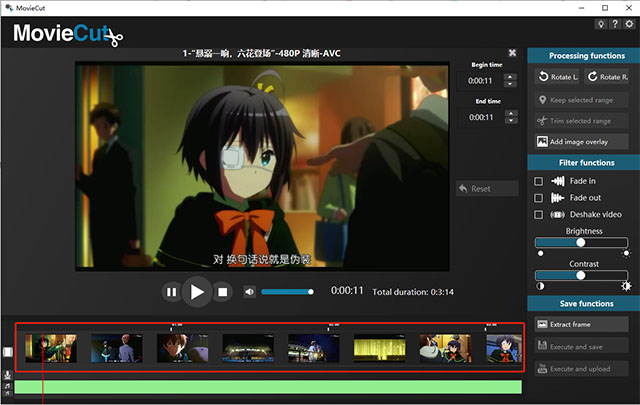Image resolution: width=640 pixels, height=405 pixels.
Task: Select the yellow curtain thumbnail in timeline
Action: [378, 348]
